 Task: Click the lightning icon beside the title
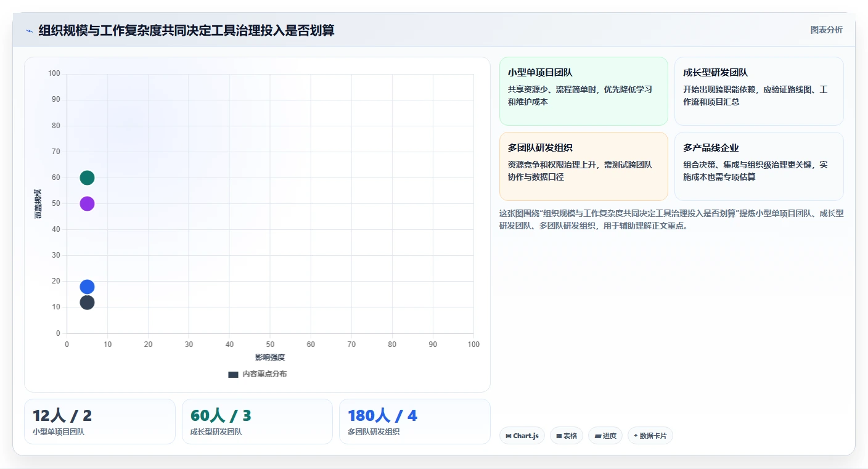[x=29, y=31]
